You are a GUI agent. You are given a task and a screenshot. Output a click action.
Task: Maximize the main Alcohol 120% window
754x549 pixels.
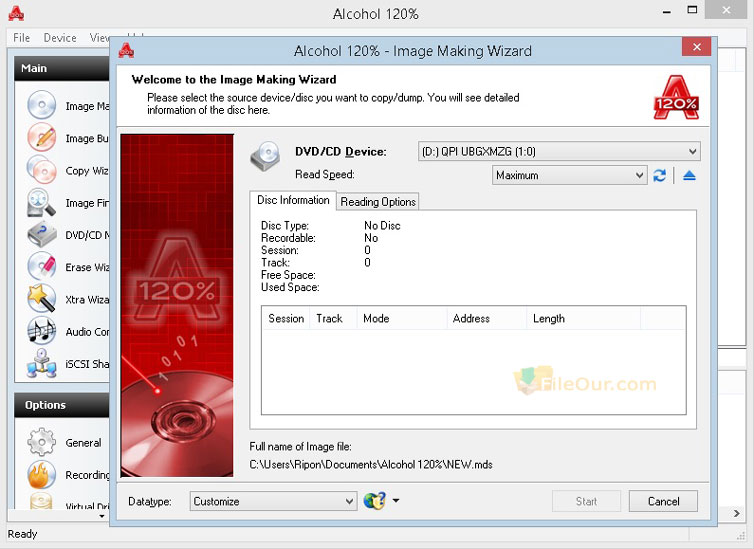692,10
